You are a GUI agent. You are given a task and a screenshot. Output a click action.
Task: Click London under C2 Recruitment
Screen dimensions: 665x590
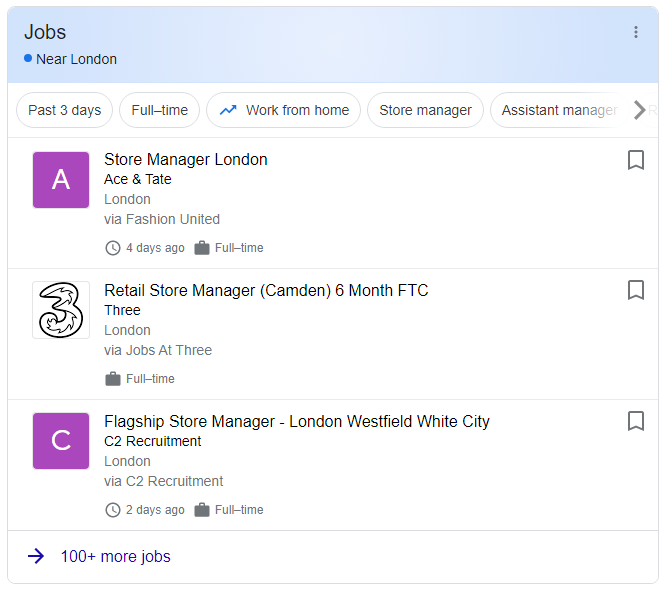[x=127, y=461]
